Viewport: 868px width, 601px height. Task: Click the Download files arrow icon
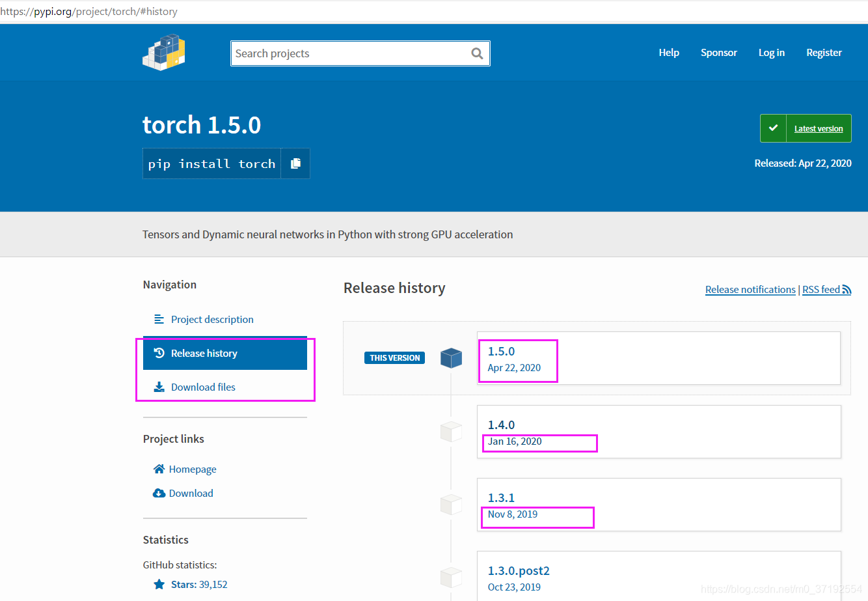(x=158, y=387)
